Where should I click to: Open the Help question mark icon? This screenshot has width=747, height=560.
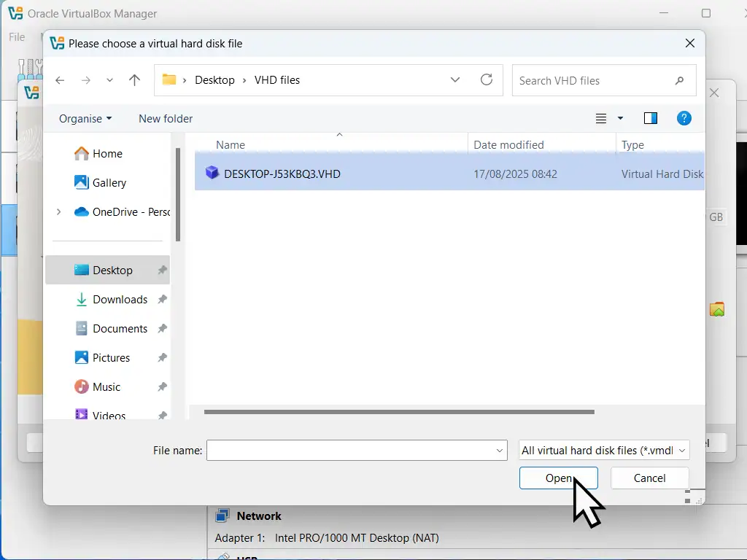coord(684,118)
